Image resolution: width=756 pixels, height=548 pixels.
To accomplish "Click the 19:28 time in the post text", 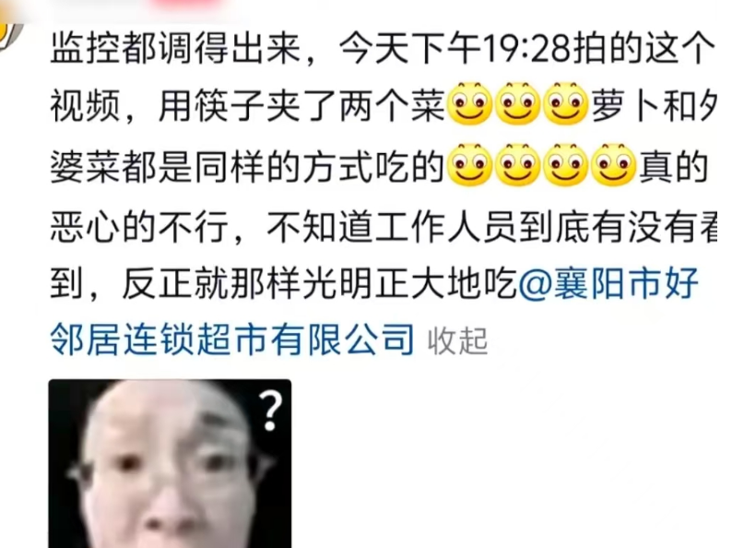I will pos(528,49).
